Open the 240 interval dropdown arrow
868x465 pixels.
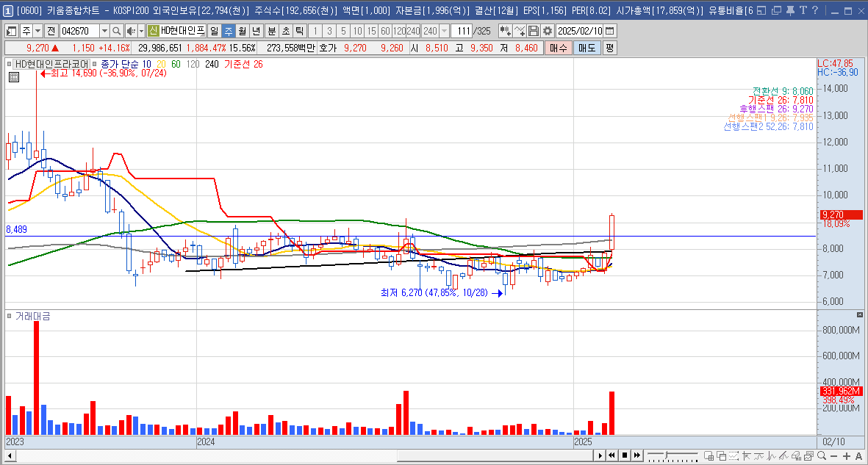444,31
